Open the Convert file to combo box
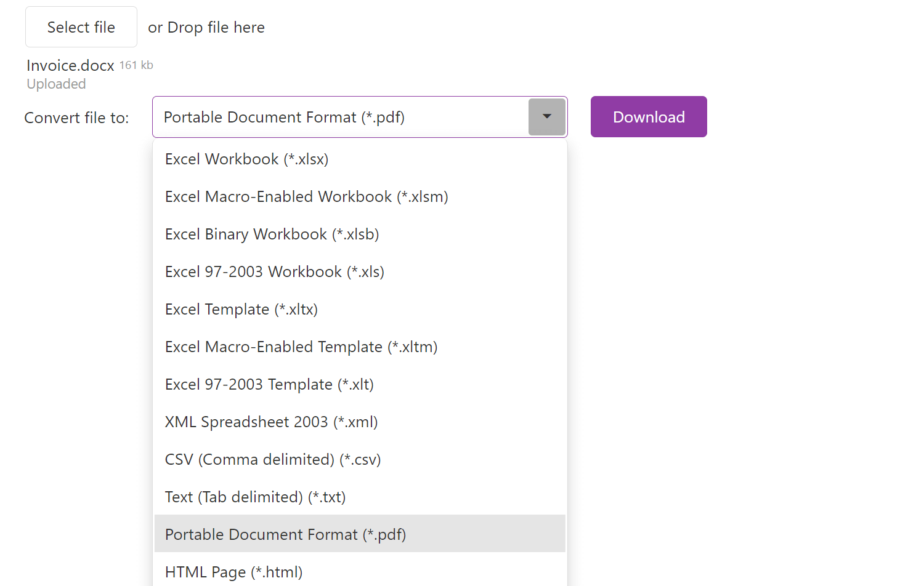924x586 pixels. pyautogui.click(x=340, y=117)
